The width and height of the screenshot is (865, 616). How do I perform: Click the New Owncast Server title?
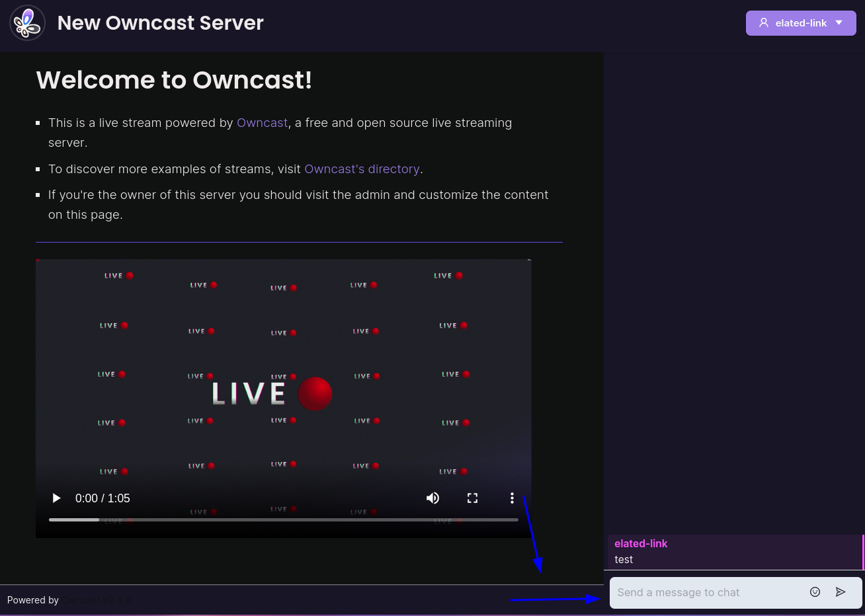[160, 22]
